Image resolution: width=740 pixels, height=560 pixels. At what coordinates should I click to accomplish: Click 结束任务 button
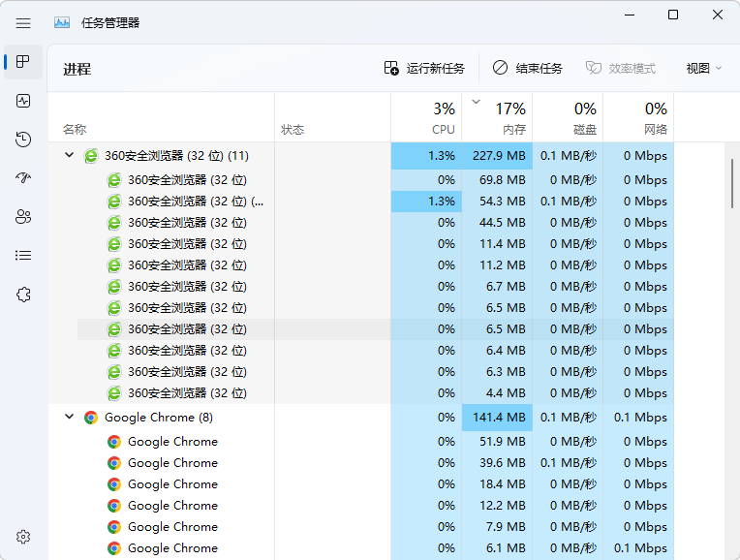coord(528,69)
